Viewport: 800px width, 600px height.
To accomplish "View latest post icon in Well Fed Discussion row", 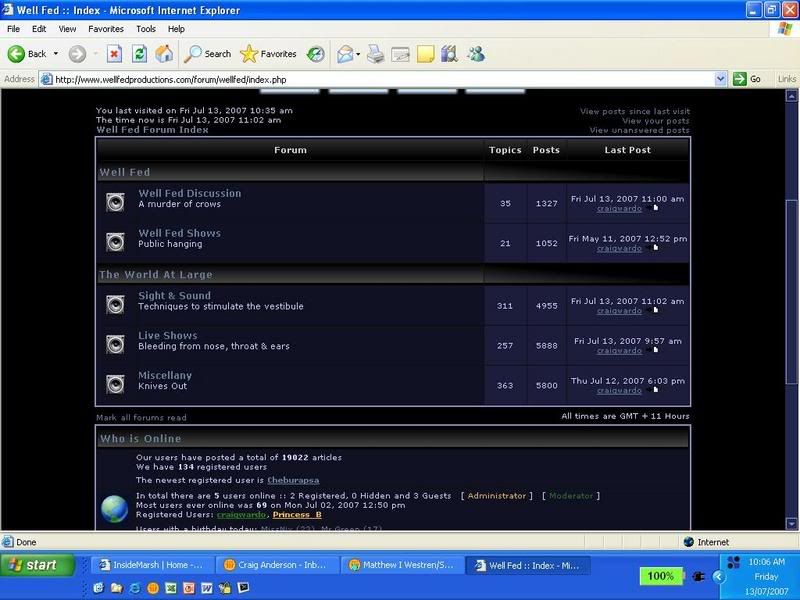I will pyautogui.click(x=654, y=208).
